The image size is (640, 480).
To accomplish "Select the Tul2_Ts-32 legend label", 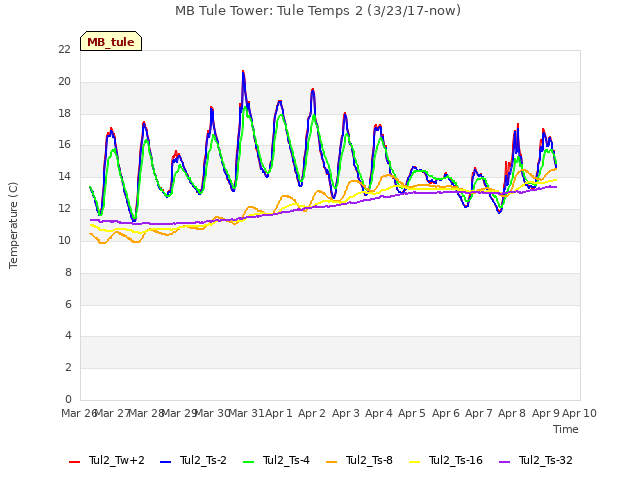I will pos(546,460).
